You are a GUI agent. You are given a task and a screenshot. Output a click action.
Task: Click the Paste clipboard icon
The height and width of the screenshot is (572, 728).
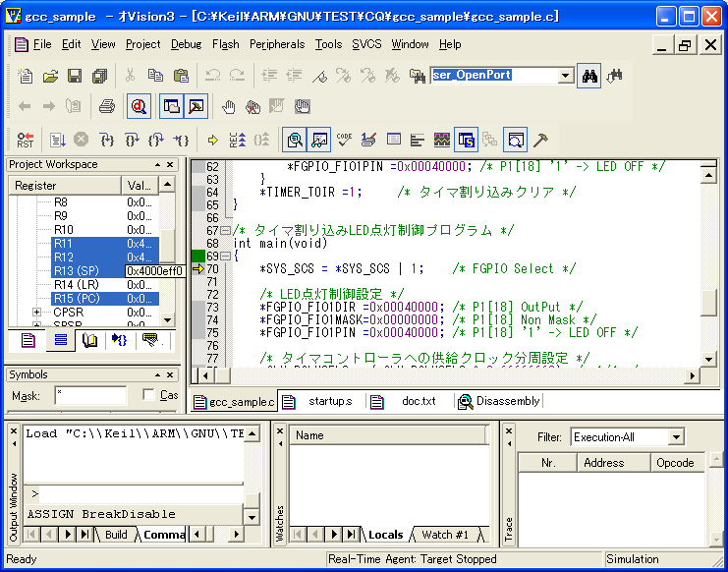181,76
